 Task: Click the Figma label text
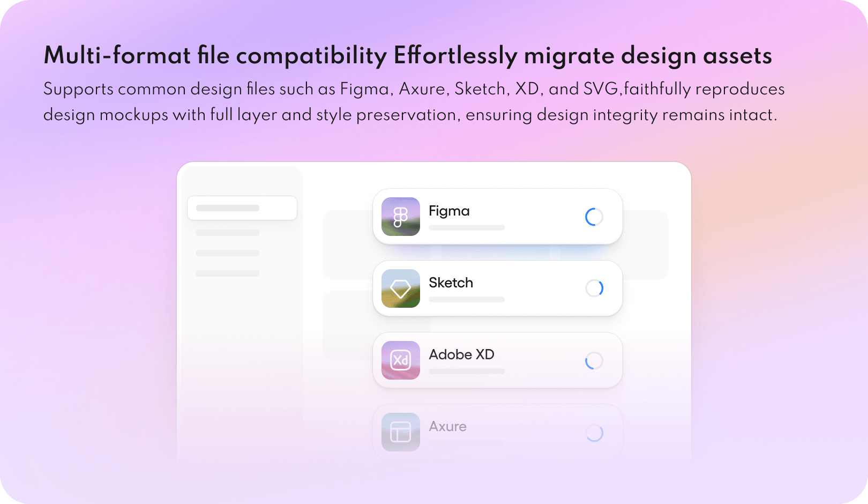pyautogui.click(x=449, y=211)
